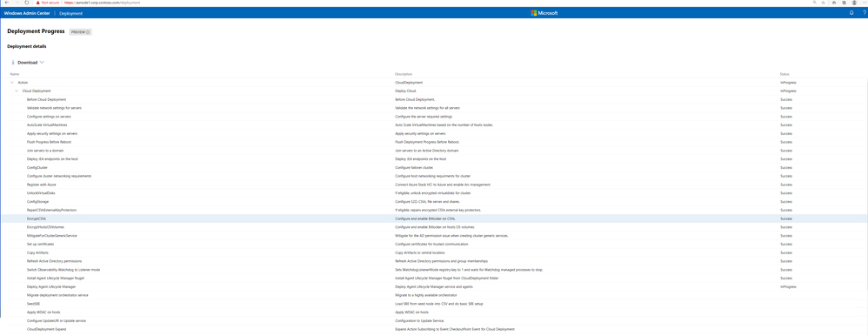Viewport: 868px width, 336px height.
Task: Click the Download button label
Action: click(28, 63)
